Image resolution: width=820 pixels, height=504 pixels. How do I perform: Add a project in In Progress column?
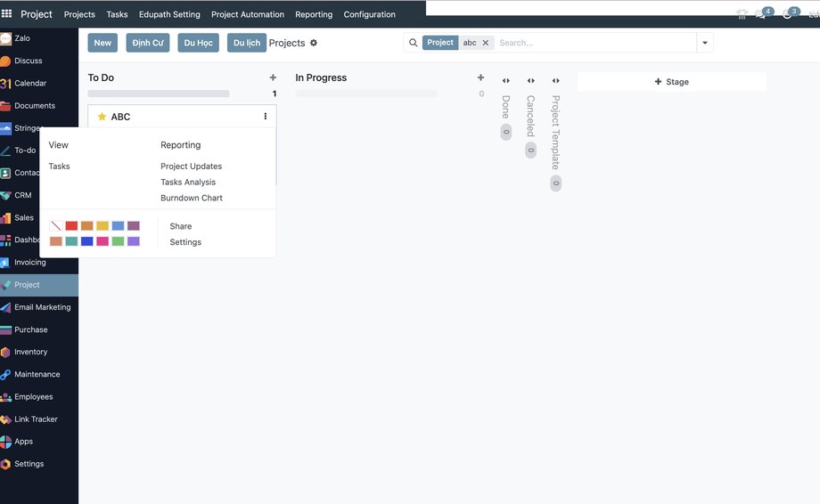coord(480,77)
